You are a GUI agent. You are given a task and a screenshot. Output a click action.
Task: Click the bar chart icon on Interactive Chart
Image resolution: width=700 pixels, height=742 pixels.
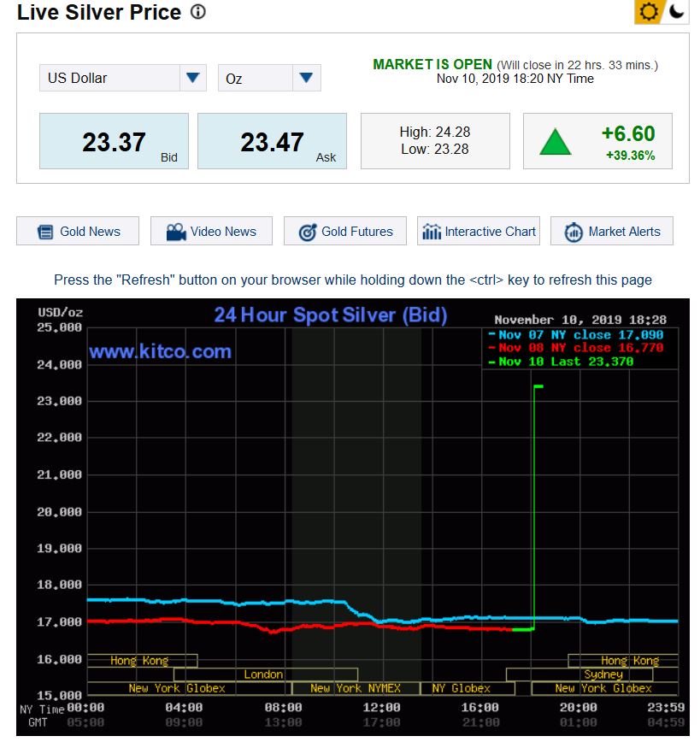[432, 232]
